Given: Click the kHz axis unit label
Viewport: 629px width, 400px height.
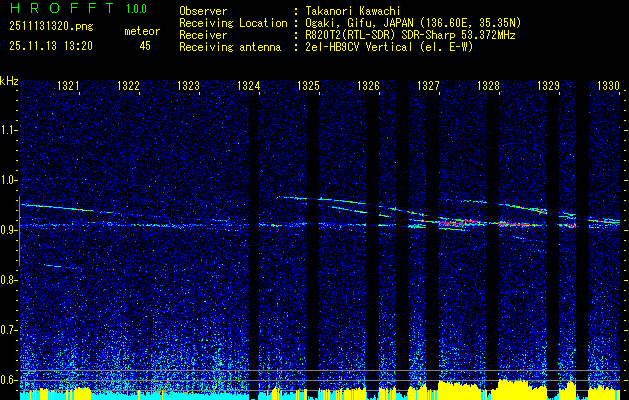Looking at the screenshot, I should click(9, 81).
